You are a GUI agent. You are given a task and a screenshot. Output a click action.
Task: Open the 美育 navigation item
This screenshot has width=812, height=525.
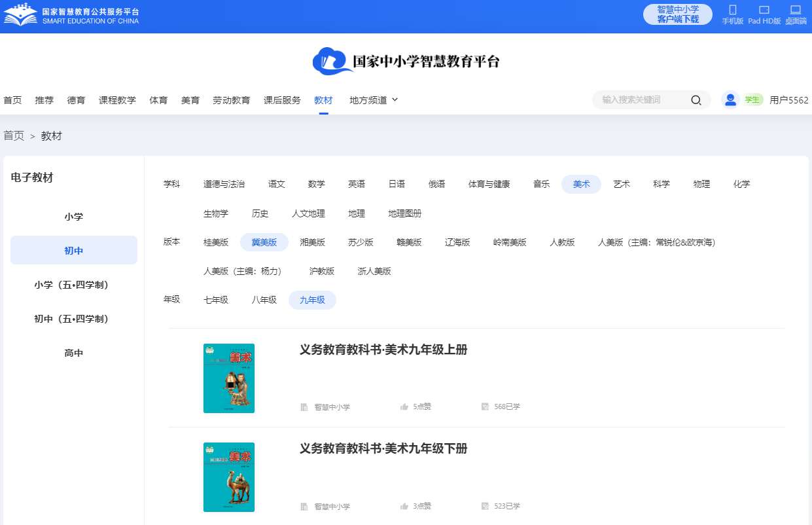(190, 100)
